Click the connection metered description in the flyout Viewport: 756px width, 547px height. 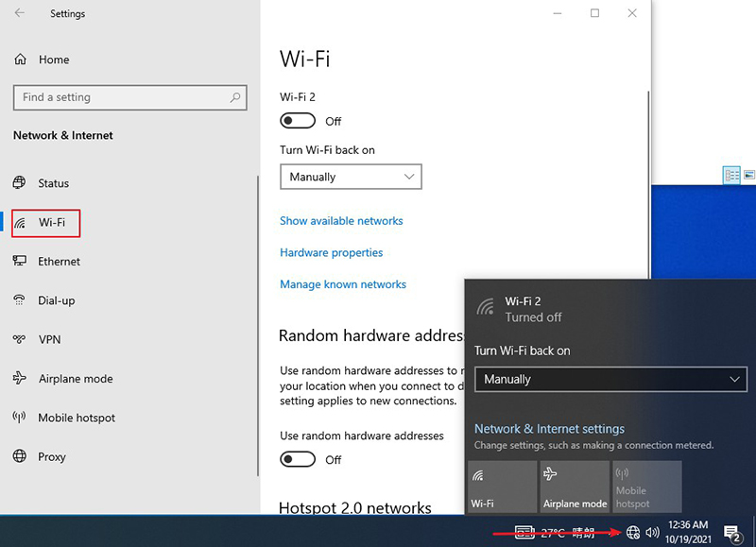pos(594,445)
